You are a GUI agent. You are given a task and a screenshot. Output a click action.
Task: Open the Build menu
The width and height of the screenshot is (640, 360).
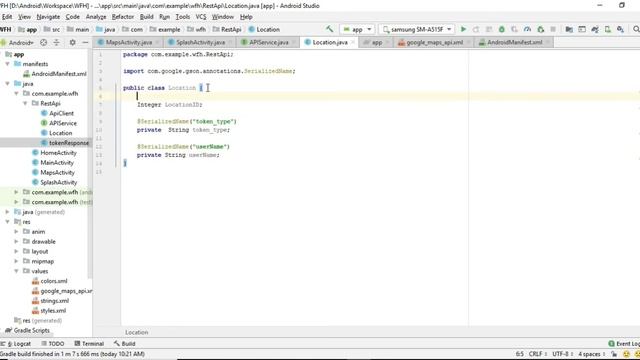pos(147,17)
